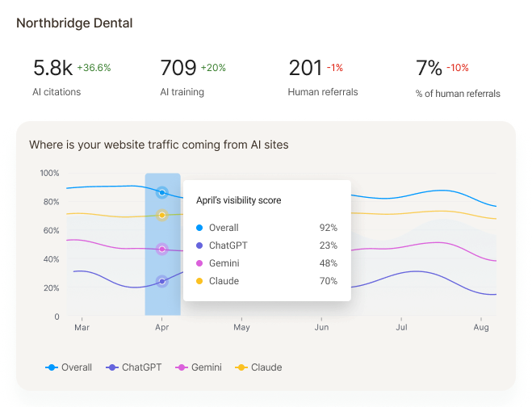Toggle the ChatGPT series in chart legend
Screen dimensions: 532x407
point(134,367)
